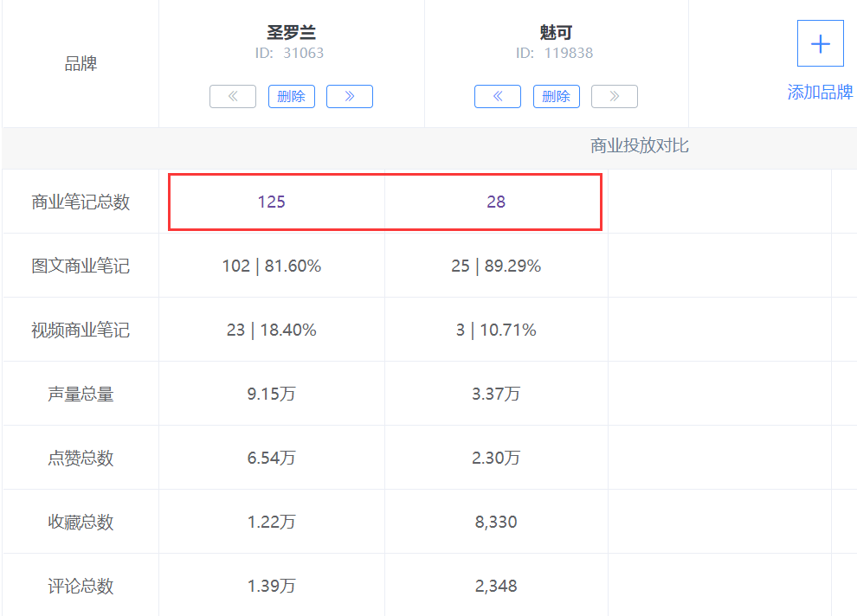Image resolution: width=857 pixels, height=616 pixels.
Task: Select 魅可 点赞总数 value 2.30万
Action: (x=496, y=458)
